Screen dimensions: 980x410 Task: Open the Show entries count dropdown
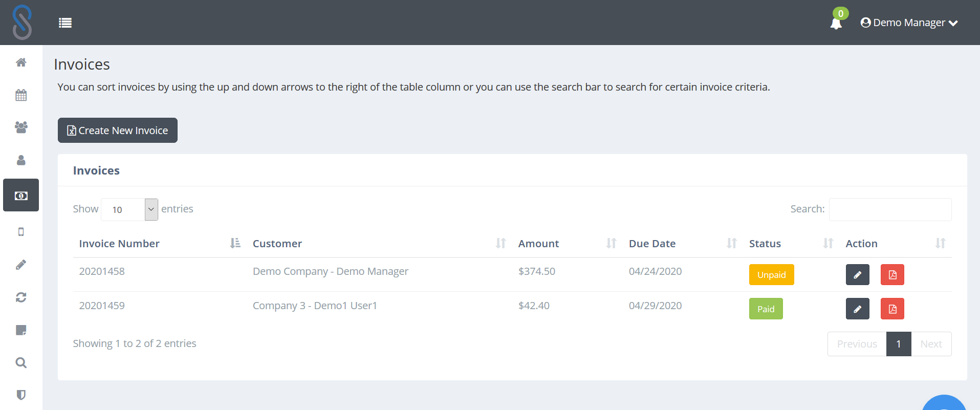point(129,209)
